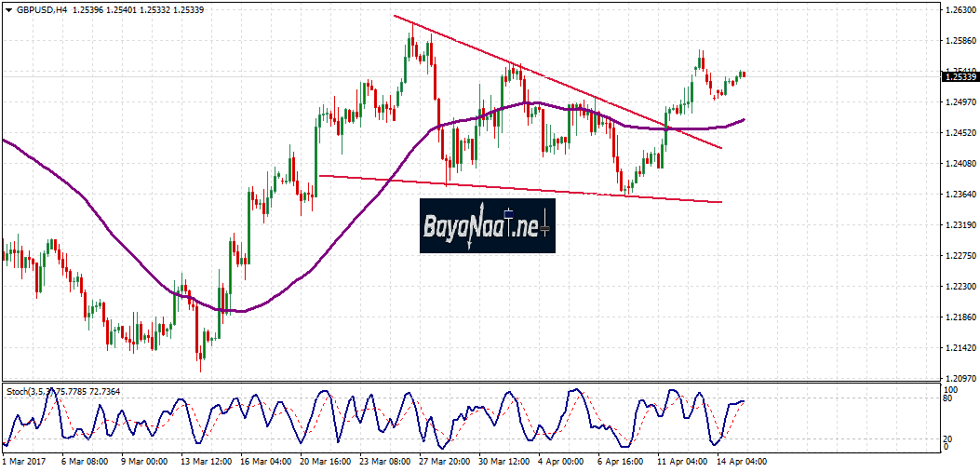980x472 pixels.
Task: Click the 1.20970 price axis label
Action: (x=959, y=379)
